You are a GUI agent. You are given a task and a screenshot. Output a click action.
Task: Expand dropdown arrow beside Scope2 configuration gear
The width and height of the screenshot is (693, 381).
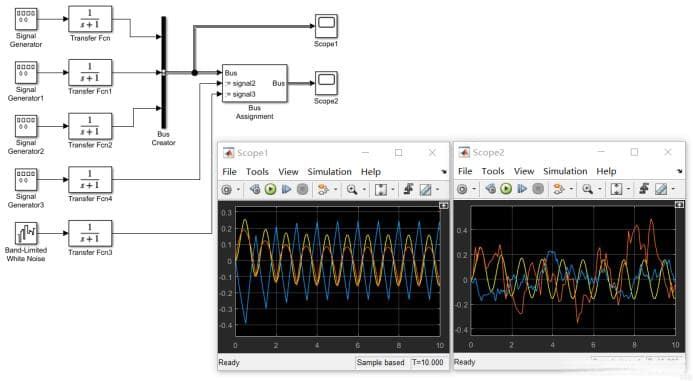[x=474, y=189]
